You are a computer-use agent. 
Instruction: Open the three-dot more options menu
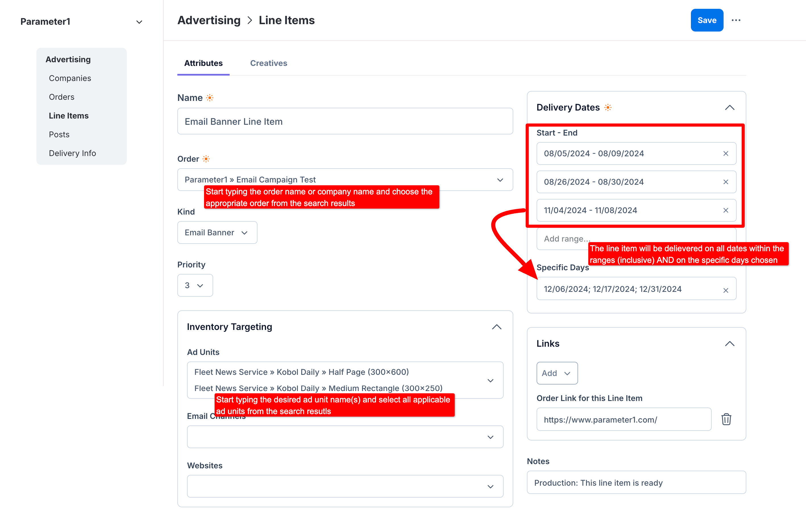(x=736, y=20)
